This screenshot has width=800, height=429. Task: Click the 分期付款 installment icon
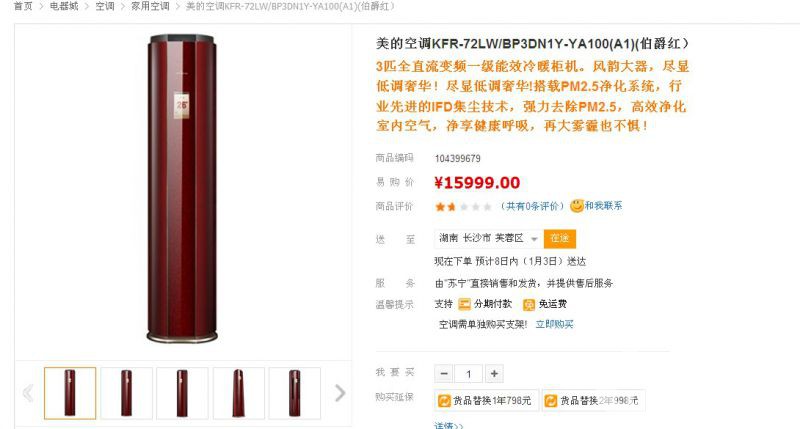click(464, 304)
